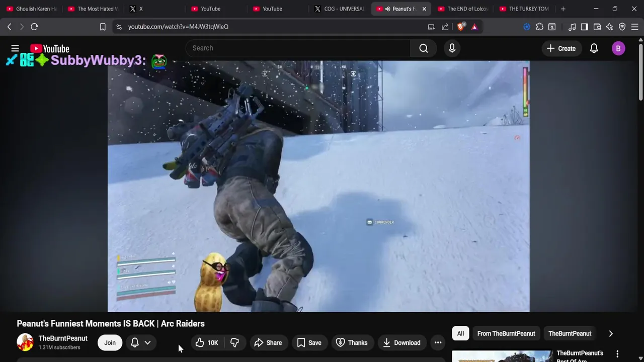Click the browser share page icon

[x=445, y=27]
